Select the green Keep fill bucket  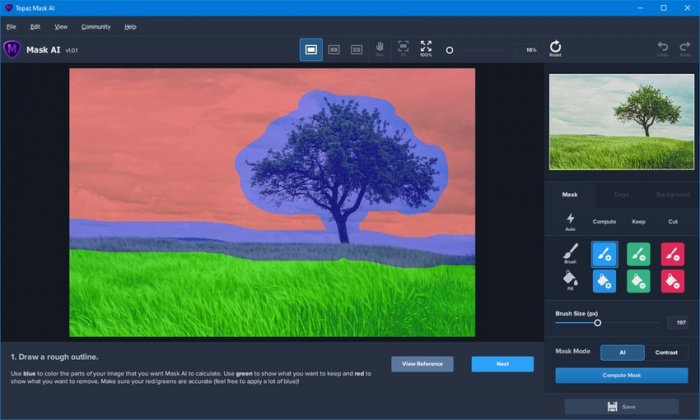(638, 281)
